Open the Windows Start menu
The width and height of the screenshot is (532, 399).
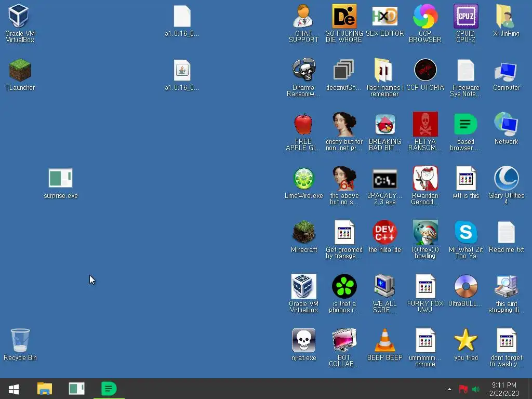coord(14,389)
